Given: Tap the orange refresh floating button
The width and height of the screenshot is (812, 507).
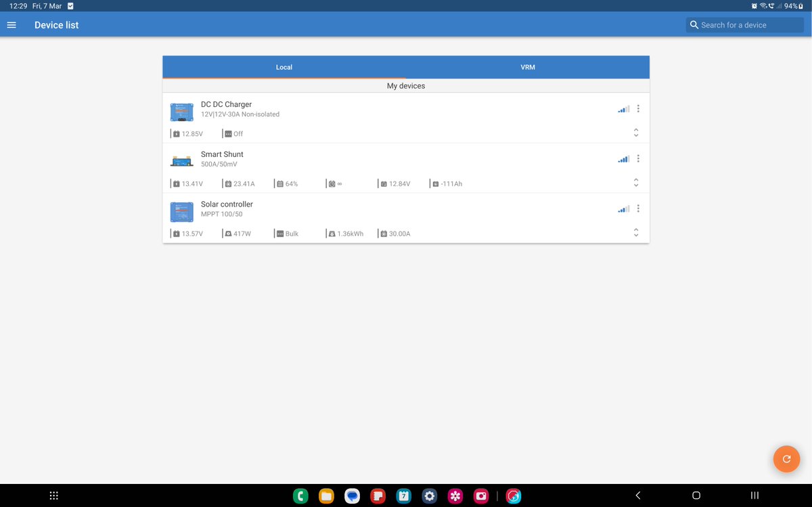Looking at the screenshot, I should coord(786,459).
